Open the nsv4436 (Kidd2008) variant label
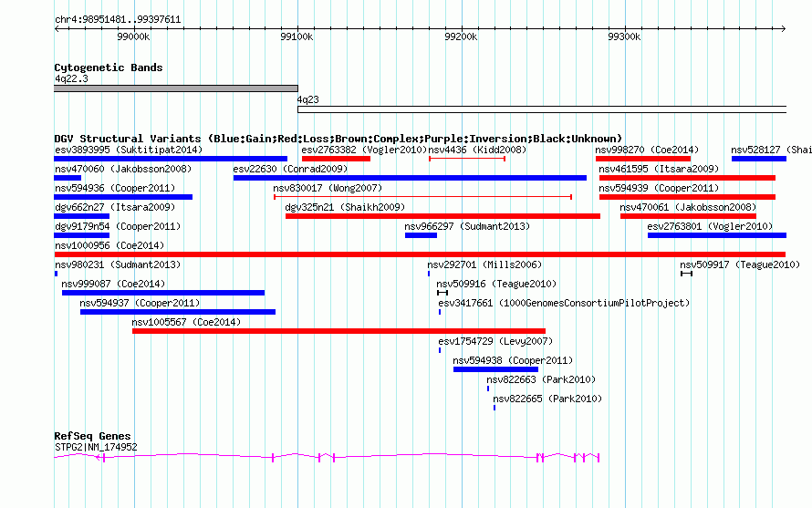This screenshot has height=508, width=812. [477, 150]
